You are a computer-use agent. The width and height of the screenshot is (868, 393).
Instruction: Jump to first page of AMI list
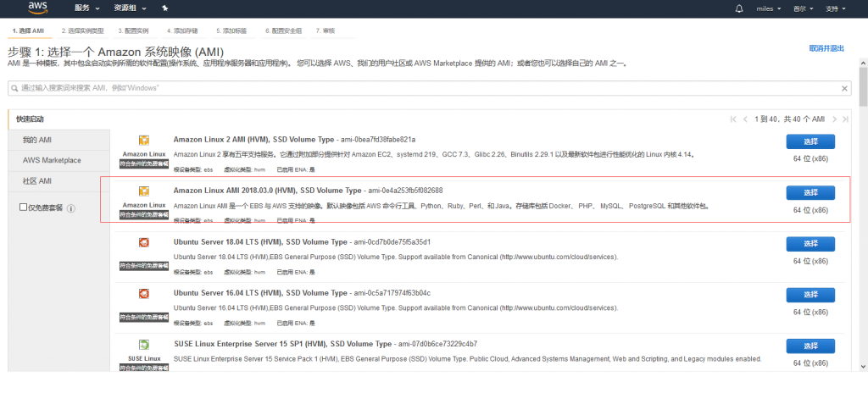tap(733, 119)
